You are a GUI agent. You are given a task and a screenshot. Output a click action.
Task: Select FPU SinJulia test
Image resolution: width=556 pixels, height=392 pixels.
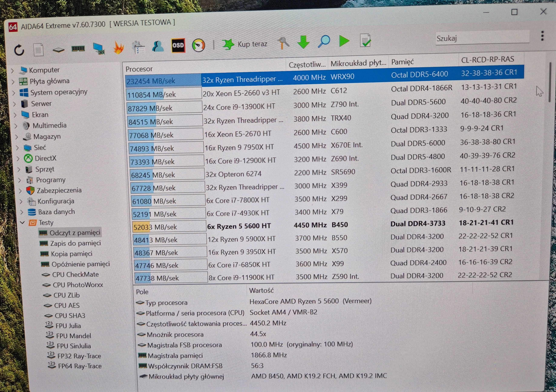click(74, 346)
